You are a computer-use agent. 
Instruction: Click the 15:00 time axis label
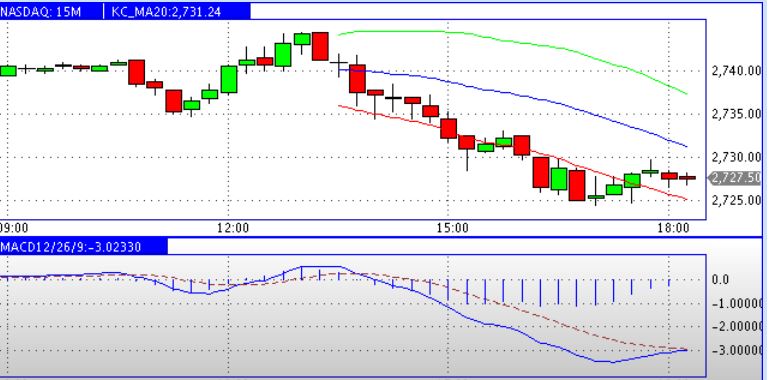[453, 229]
